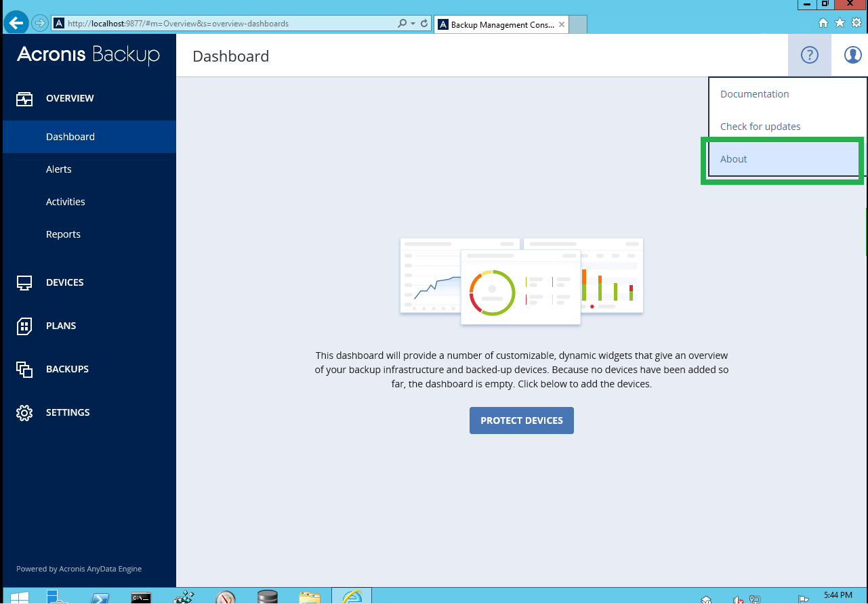The image size is (868, 604).
Task: Close the Backup Management Console tab
Action: [x=560, y=24]
